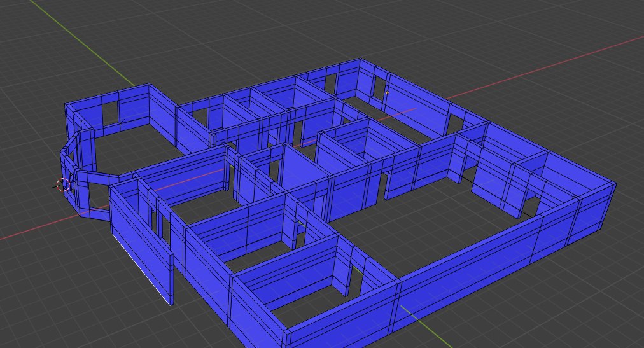The image size is (644, 348).
Task: Select the detached wall panel with white bottom edge
Action: click(x=141, y=246)
